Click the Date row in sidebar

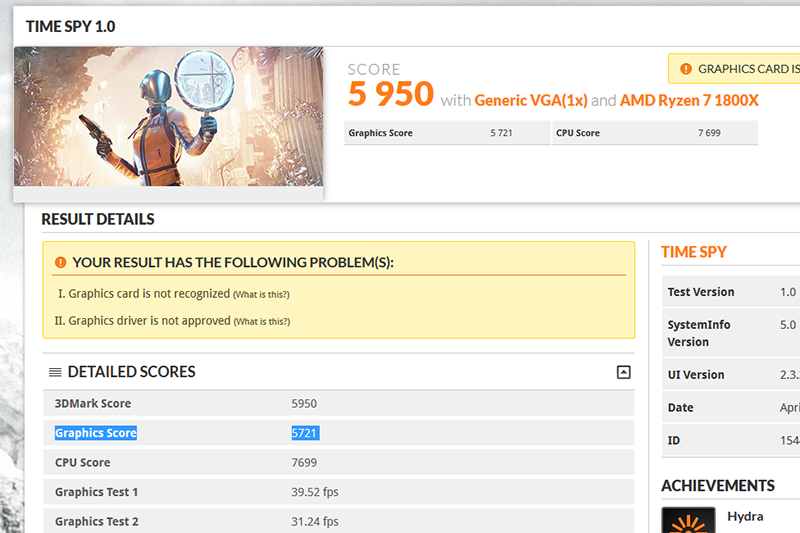[x=731, y=408]
